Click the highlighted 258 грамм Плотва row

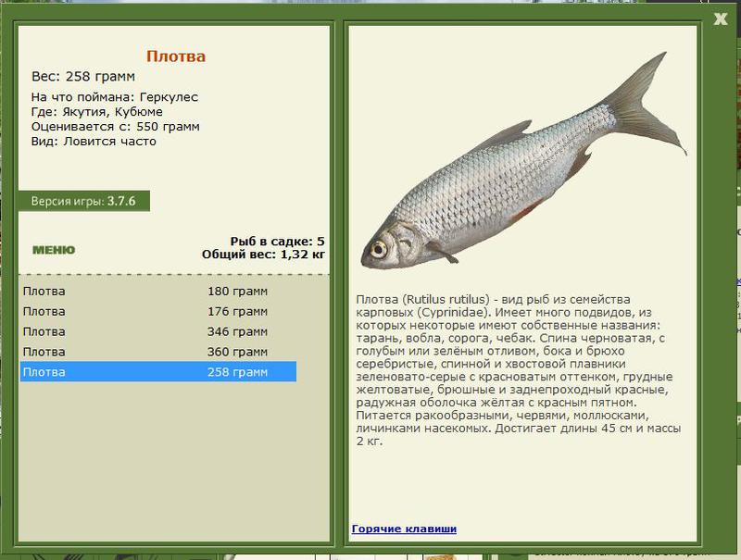(157, 371)
